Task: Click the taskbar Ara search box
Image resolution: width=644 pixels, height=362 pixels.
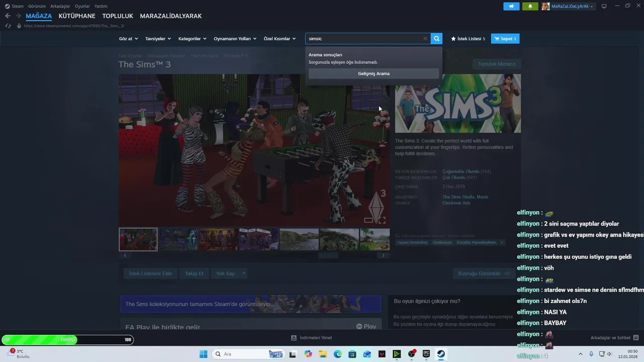Action: (x=249, y=354)
